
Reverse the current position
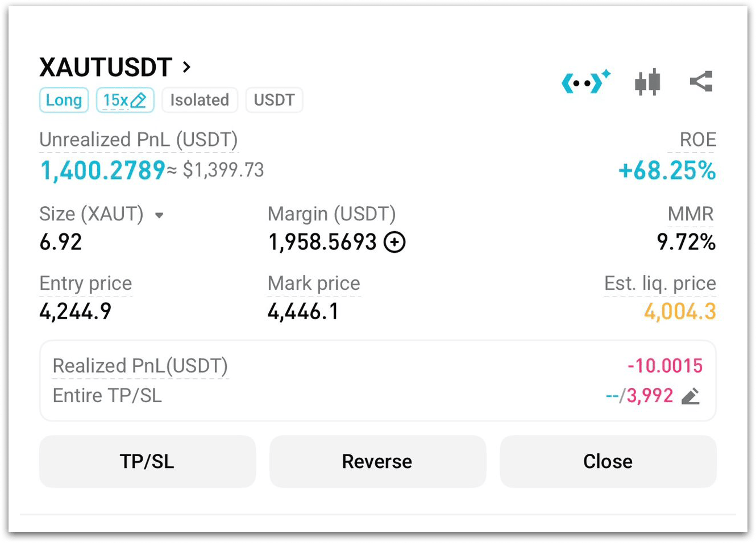click(x=377, y=461)
